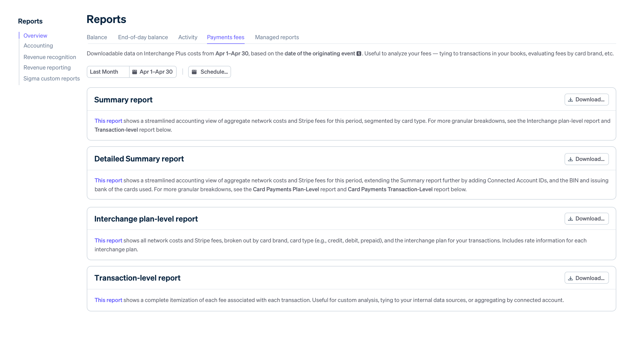The width and height of the screenshot is (644, 337).
Task: Switch to the Payments fees tab
Action: click(x=225, y=37)
